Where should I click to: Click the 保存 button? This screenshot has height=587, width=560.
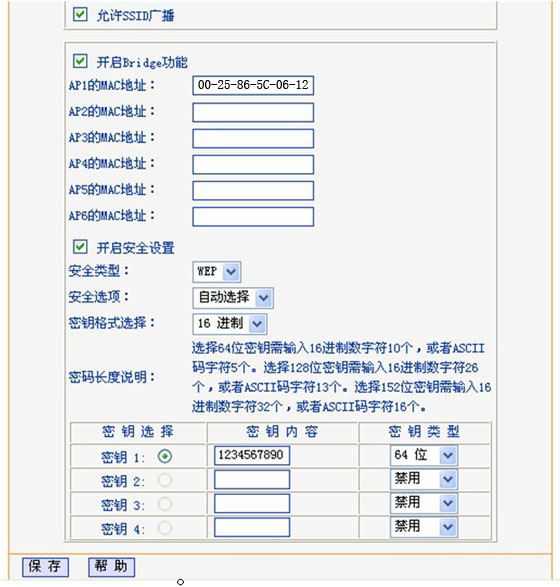coord(45,567)
